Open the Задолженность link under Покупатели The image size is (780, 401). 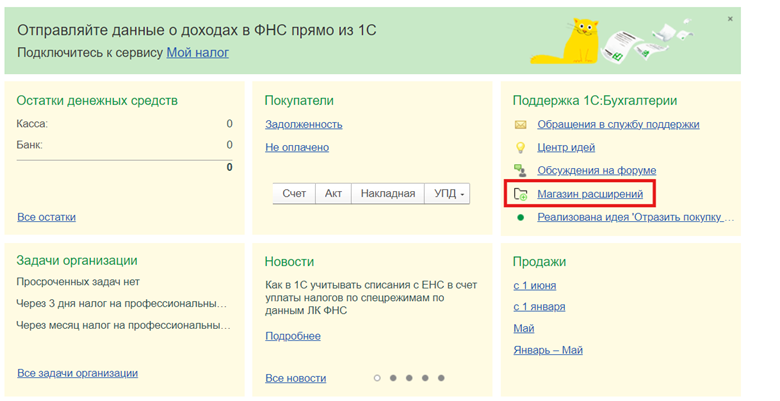[303, 124]
